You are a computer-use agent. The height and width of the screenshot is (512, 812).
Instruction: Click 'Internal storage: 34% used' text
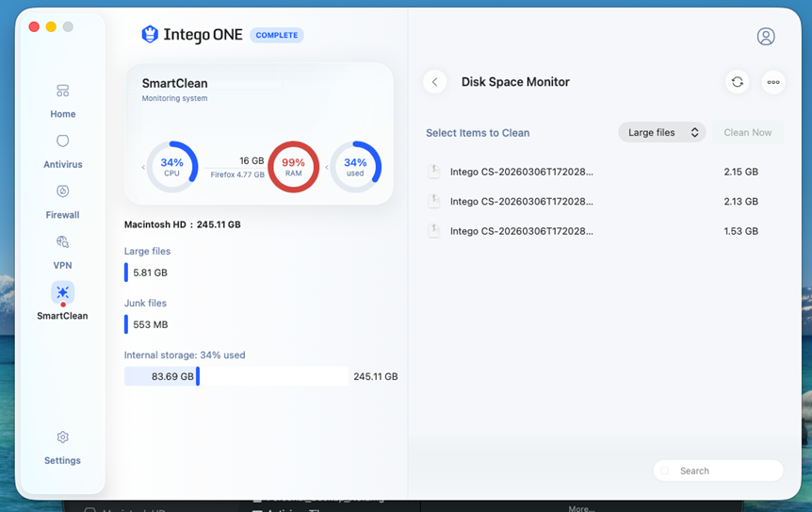[185, 355]
